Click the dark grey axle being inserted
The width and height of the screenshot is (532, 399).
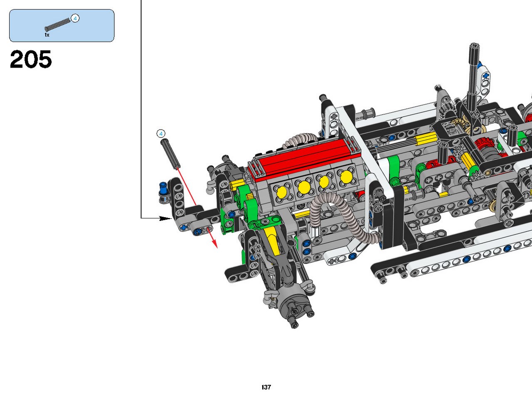click(x=170, y=154)
